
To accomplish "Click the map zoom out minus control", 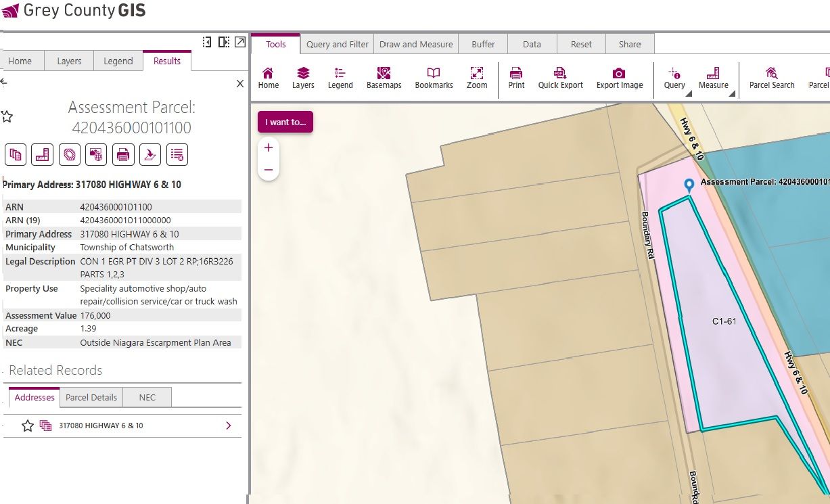I will (x=269, y=170).
